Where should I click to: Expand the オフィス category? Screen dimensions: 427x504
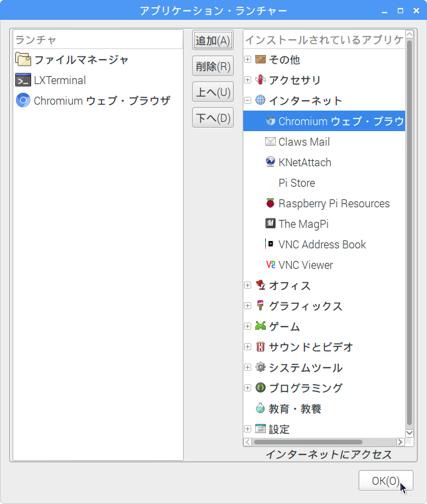click(x=247, y=285)
